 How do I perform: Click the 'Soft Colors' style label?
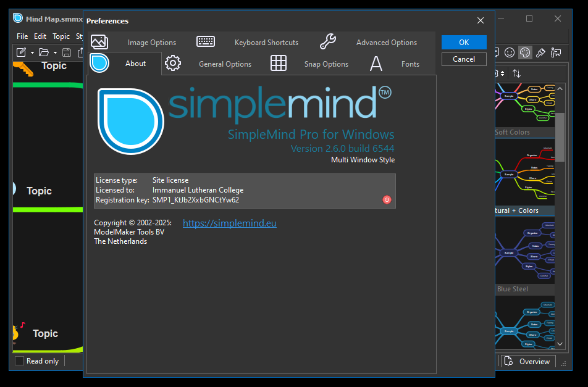pyautogui.click(x=512, y=132)
